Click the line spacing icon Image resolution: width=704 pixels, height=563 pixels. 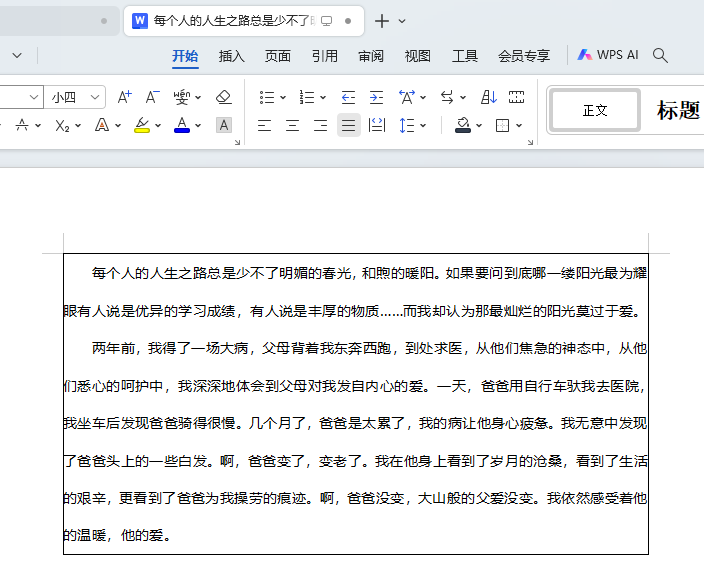[x=406, y=125]
